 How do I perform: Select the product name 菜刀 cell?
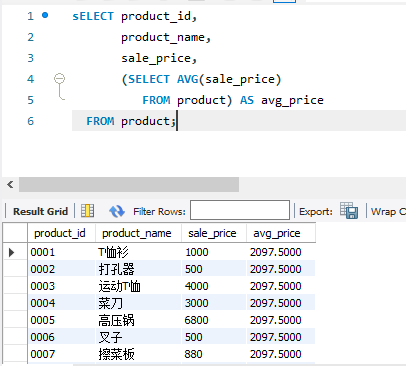138,303
